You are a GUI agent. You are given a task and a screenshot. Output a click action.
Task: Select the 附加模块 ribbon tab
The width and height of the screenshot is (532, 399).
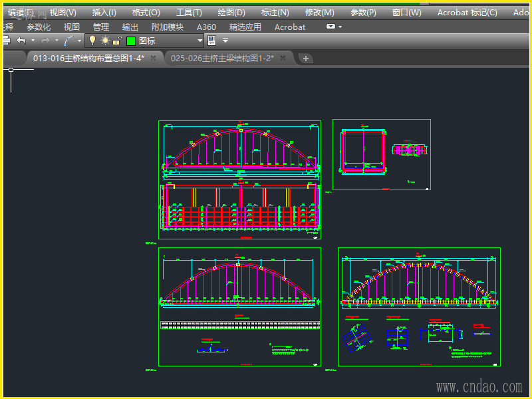click(168, 27)
